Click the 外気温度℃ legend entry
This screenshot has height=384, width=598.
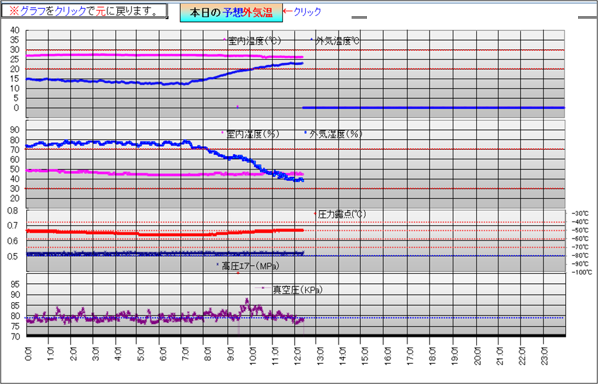(x=335, y=41)
